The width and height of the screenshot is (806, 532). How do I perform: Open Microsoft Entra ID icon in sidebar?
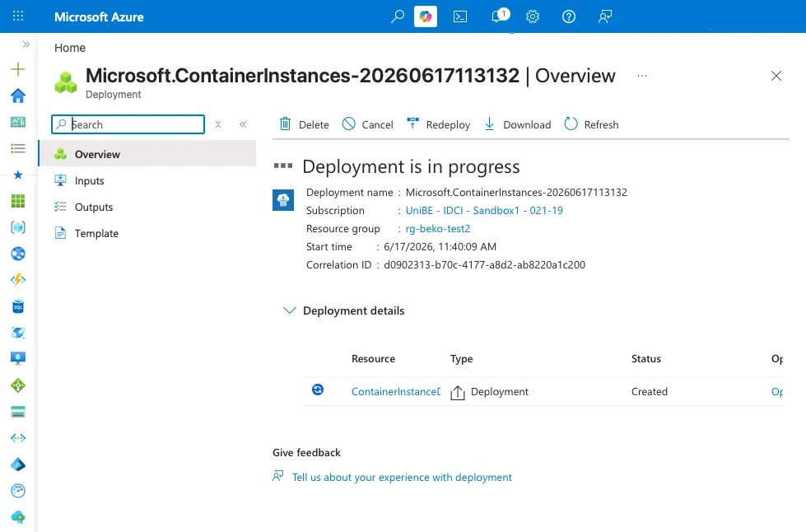click(x=18, y=464)
